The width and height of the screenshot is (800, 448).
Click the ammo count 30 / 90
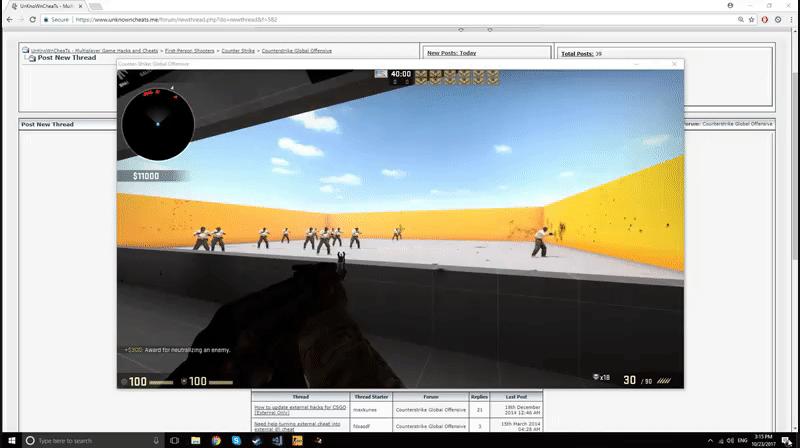[x=637, y=381]
